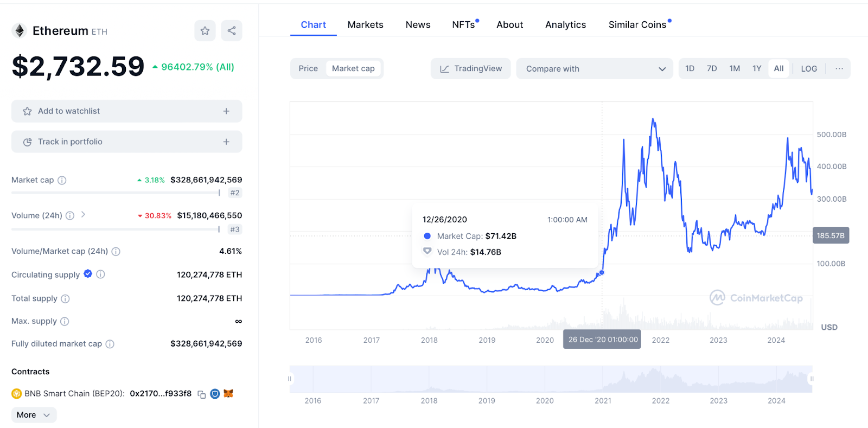The height and width of the screenshot is (428, 868).
Task: Open the Markets tab
Action: click(x=365, y=25)
